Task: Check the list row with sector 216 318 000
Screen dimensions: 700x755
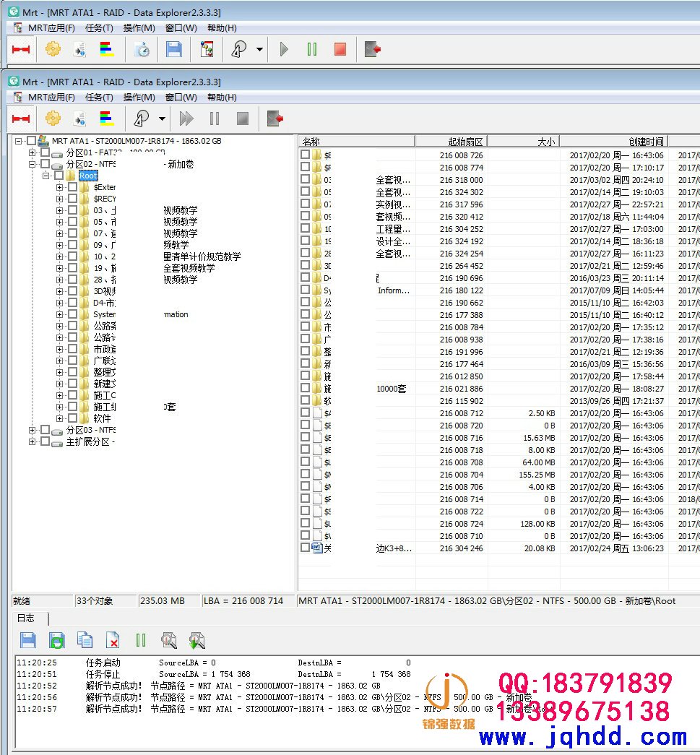Action: 305,179
